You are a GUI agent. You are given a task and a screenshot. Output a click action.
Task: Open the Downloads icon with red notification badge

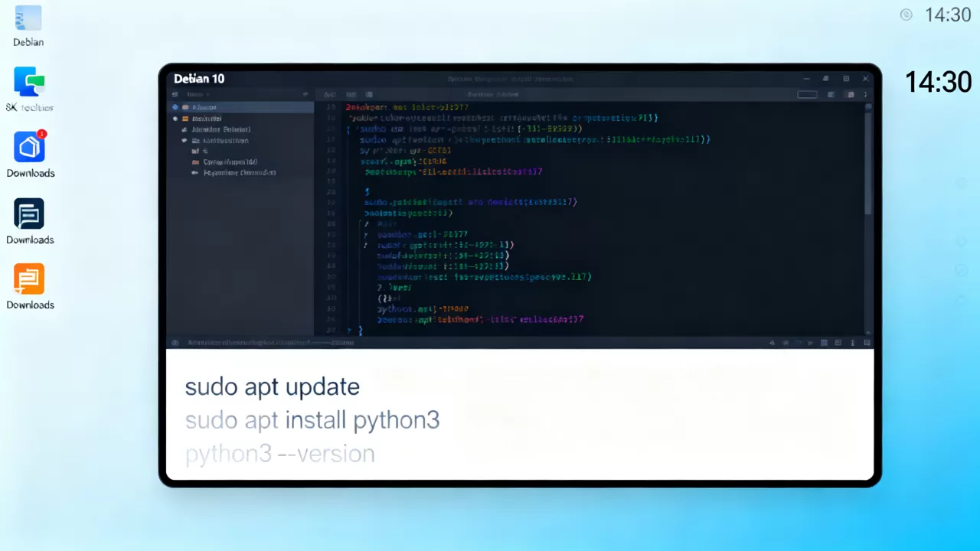30,147
